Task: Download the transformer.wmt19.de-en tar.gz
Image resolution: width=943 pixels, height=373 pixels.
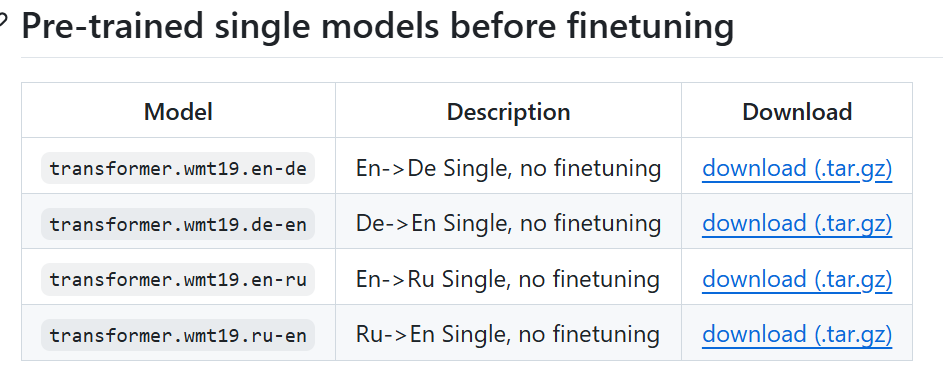Action: point(797,224)
